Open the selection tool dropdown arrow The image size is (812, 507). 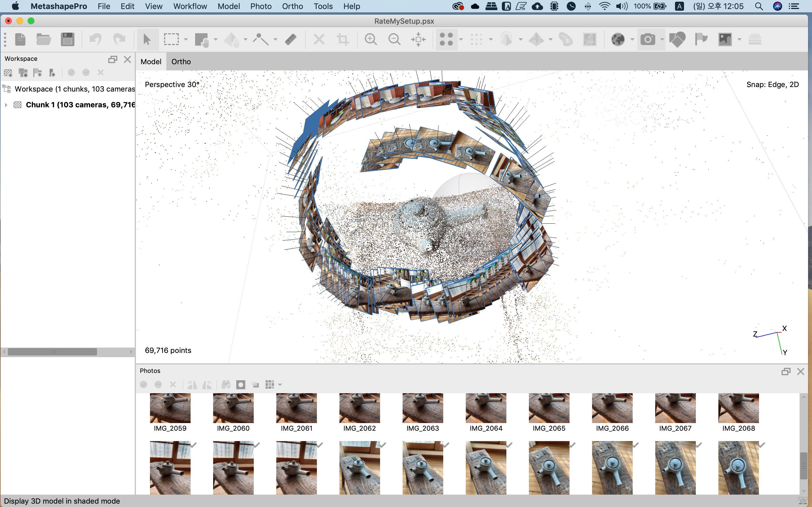pos(186,39)
